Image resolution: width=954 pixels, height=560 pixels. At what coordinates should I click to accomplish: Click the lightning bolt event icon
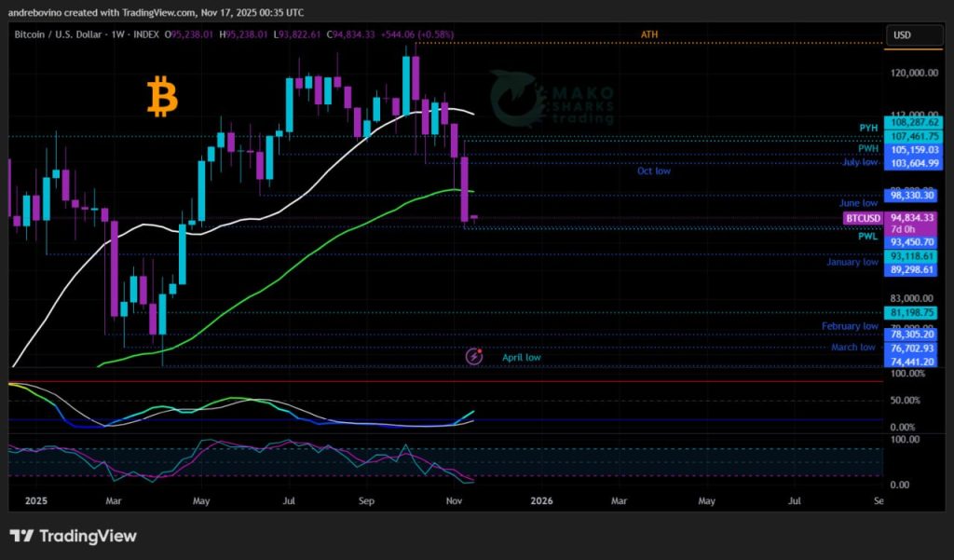coord(475,356)
